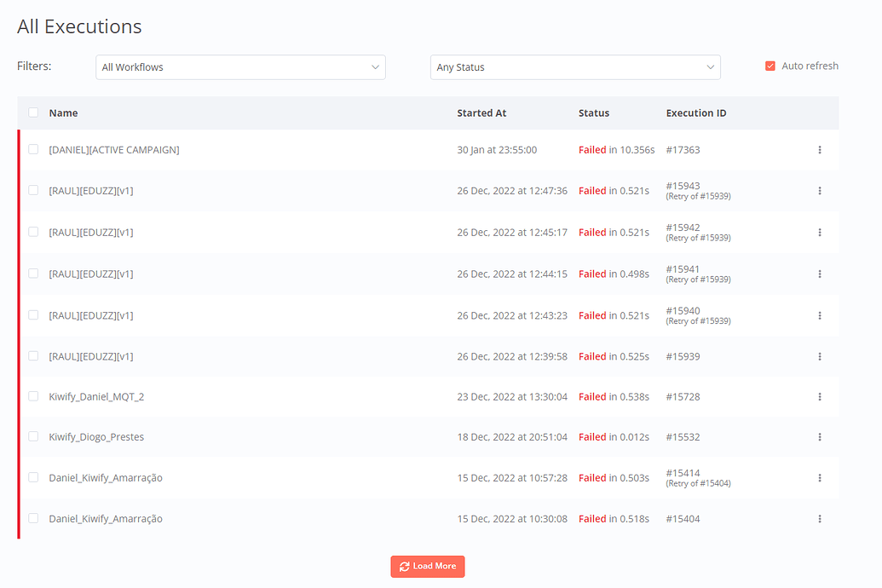Image resolution: width=882 pixels, height=588 pixels.
Task: Open actions menu for execution #15939
Action: [819, 356]
